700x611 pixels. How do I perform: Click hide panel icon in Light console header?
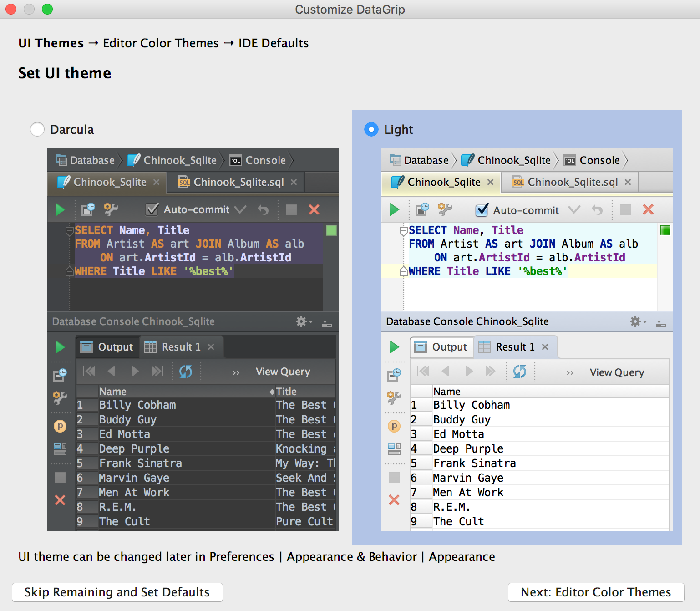[661, 321]
